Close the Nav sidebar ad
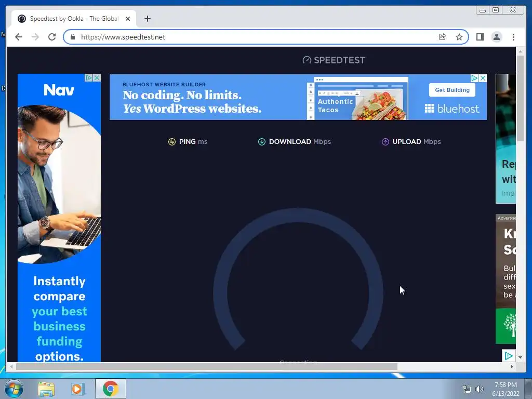This screenshot has width=532, height=399. [97, 78]
